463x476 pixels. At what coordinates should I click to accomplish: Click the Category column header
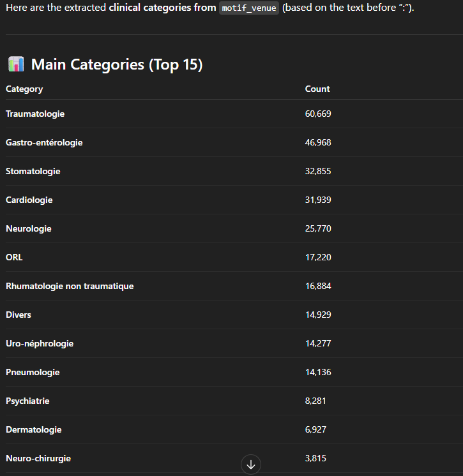(x=24, y=89)
